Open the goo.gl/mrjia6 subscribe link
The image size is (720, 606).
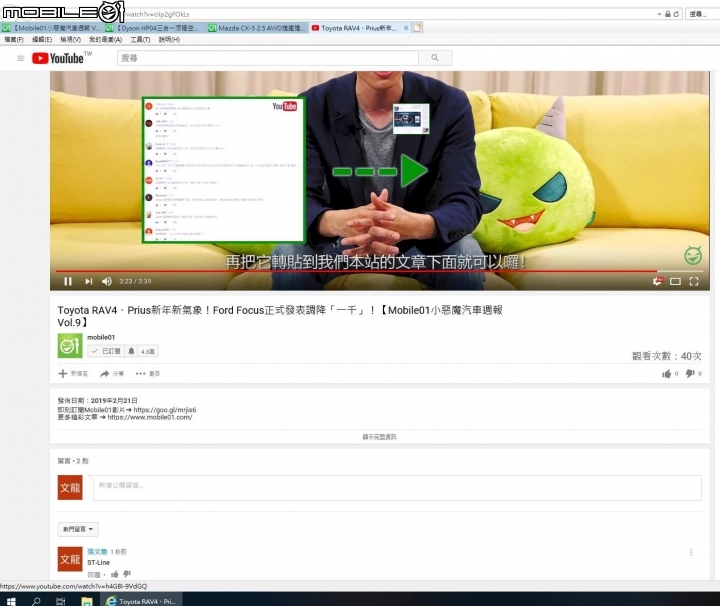point(165,410)
